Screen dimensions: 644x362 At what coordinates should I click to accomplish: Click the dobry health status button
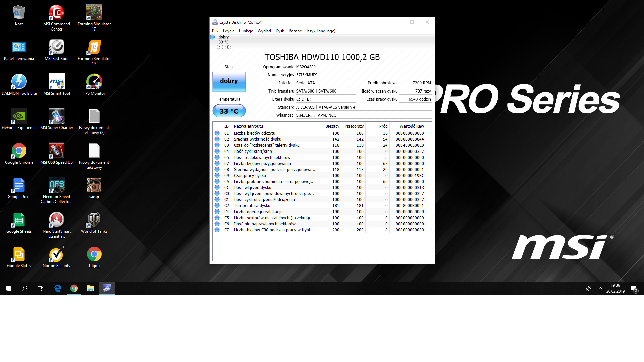[229, 81]
